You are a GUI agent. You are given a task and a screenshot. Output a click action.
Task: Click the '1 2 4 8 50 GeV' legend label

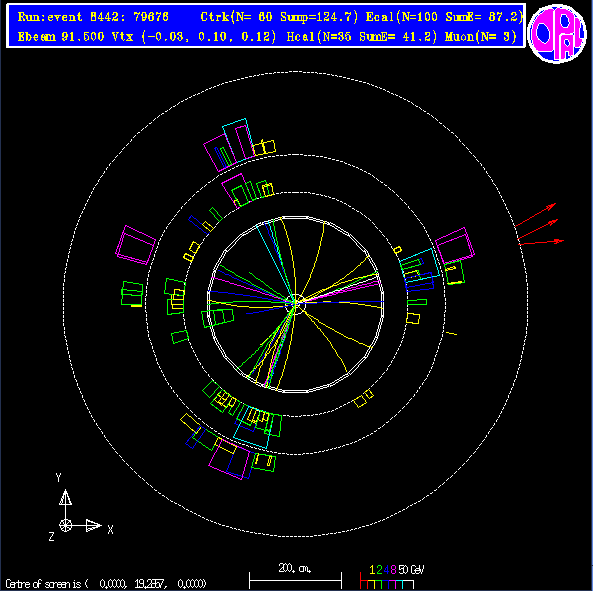click(x=397, y=570)
